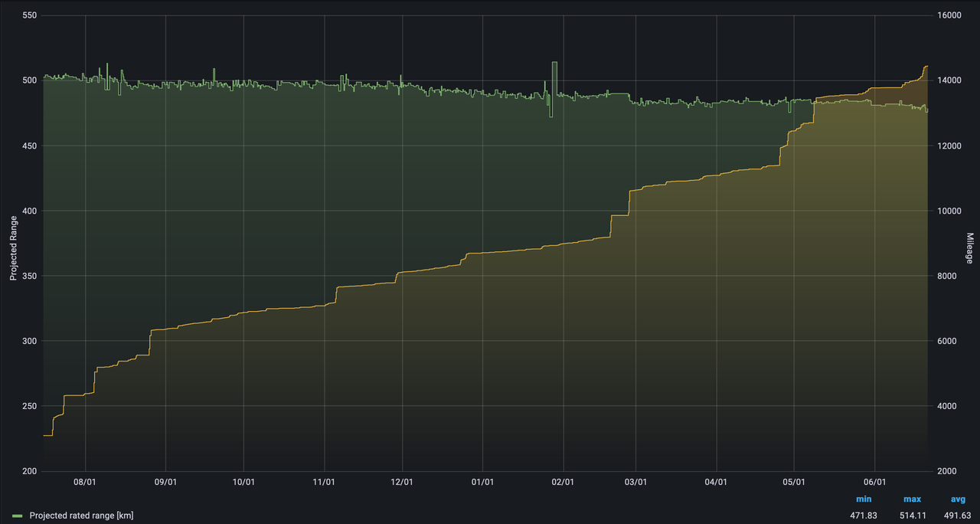Viewport: 980px width, 524px height.
Task: Click the 400 left axis value
Action: 31,211
